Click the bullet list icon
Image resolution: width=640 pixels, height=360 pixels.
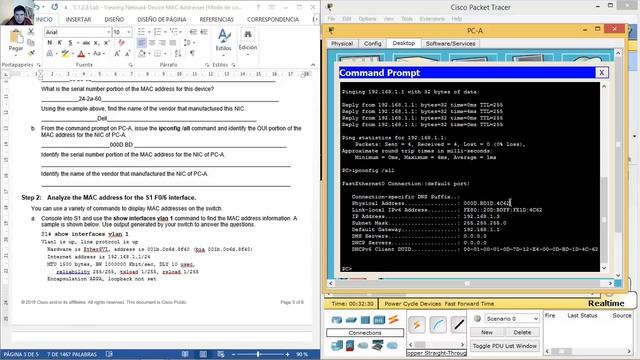[142, 31]
